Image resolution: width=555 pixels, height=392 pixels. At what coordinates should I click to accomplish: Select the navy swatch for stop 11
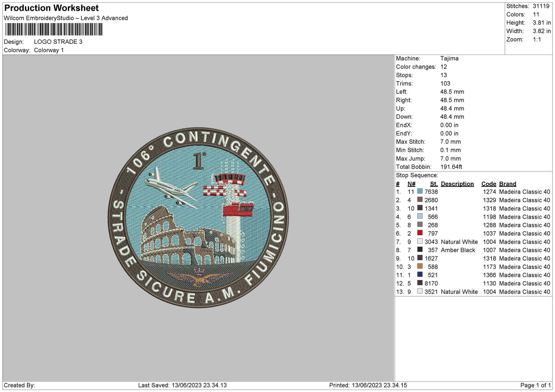(420, 275)
